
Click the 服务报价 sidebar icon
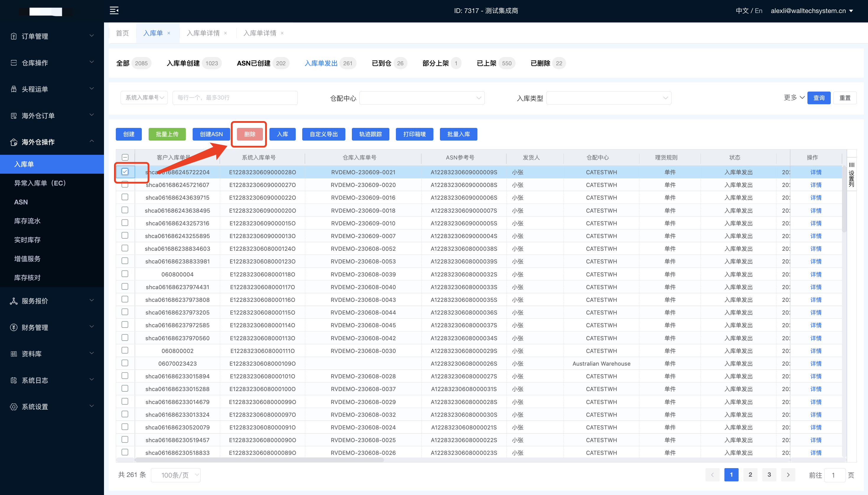pos(14,301)
